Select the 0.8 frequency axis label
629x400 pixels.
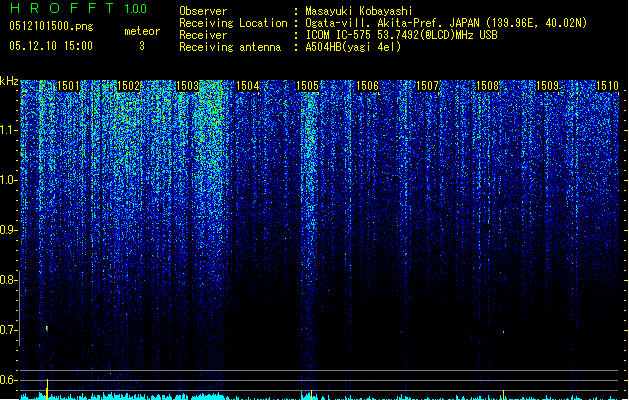[x=9, y=280]
